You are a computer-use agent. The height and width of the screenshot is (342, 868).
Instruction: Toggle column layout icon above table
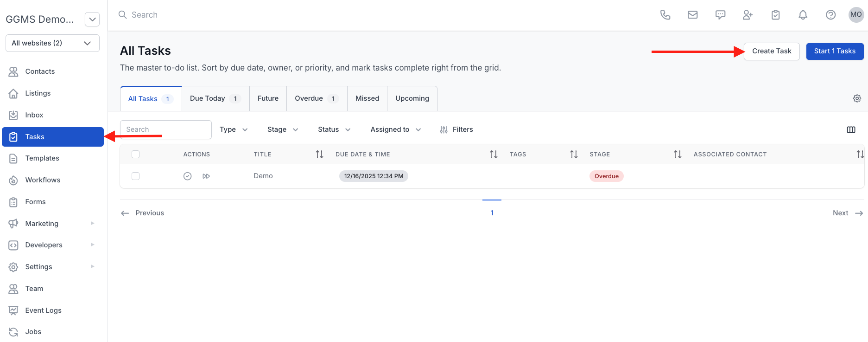coord(851,130)
